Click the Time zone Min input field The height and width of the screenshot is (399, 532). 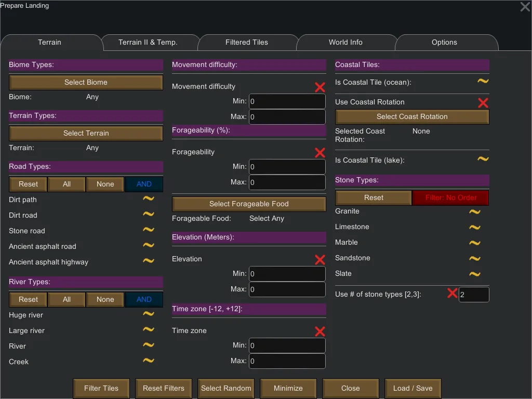287,345
